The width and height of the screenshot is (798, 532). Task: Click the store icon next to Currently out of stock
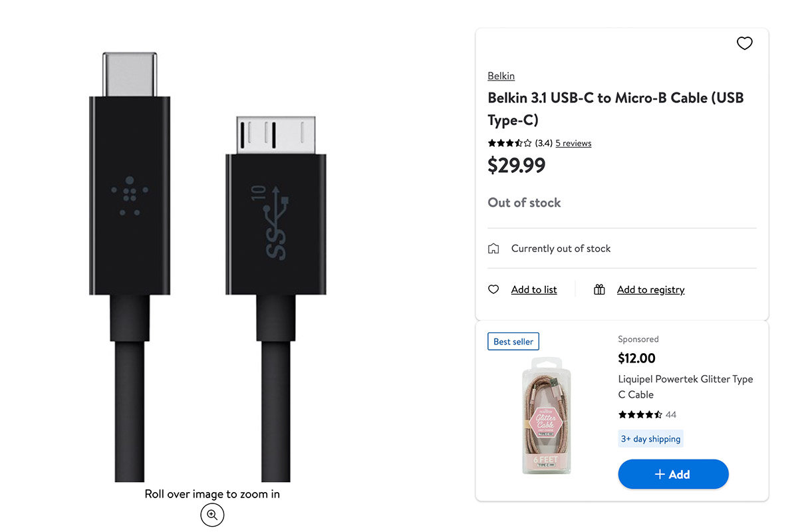(x=493, y=249)
